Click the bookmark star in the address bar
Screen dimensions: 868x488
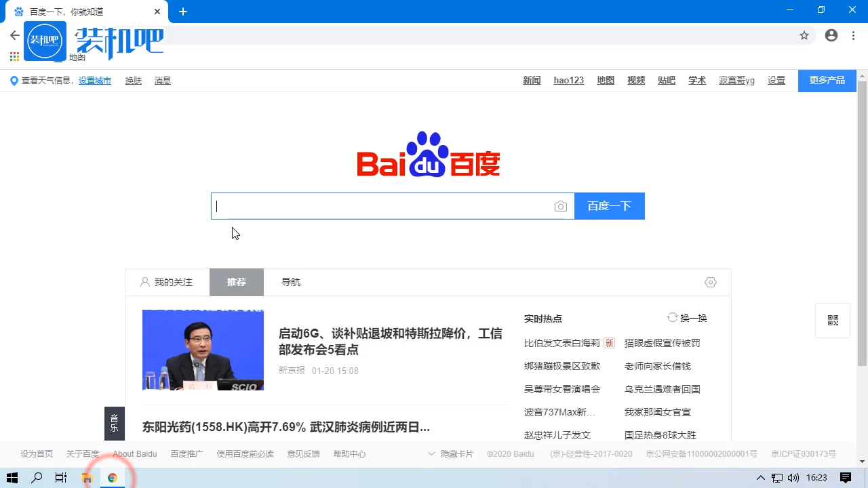[804, 35]
